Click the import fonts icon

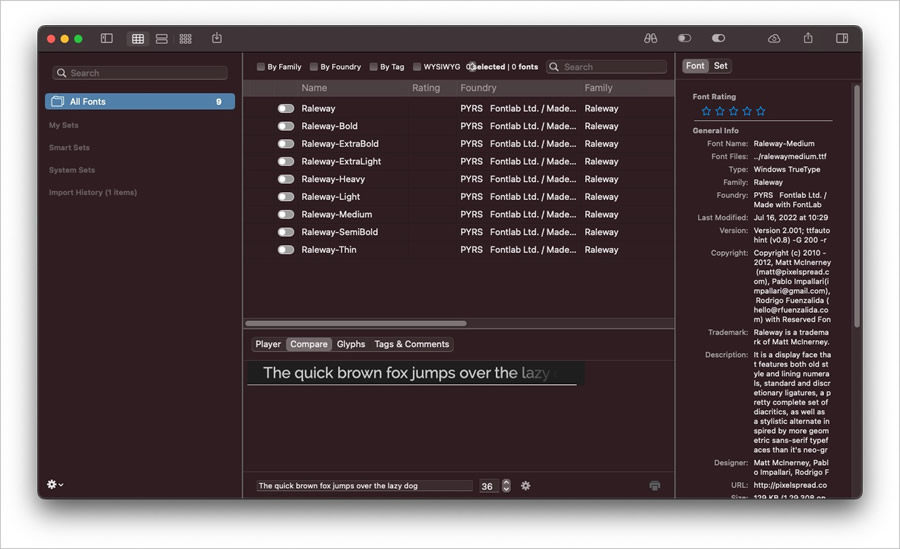click(216, 38)
